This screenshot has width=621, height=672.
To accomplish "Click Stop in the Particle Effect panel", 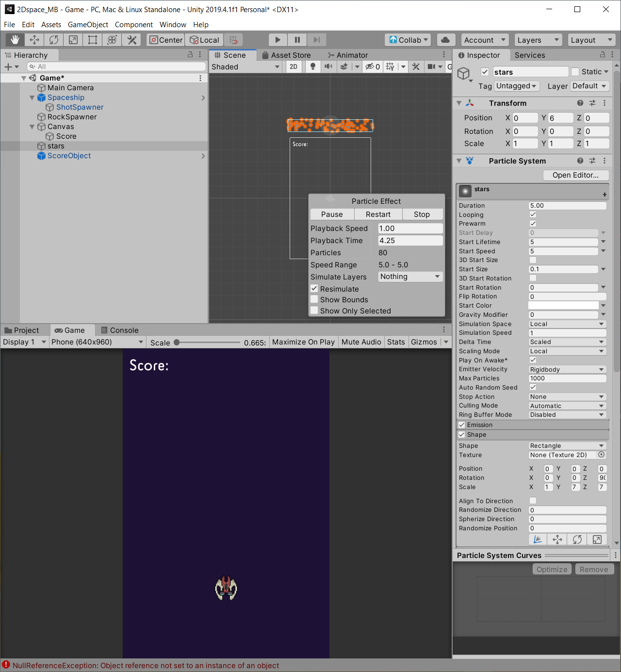I will pos(422,214).
